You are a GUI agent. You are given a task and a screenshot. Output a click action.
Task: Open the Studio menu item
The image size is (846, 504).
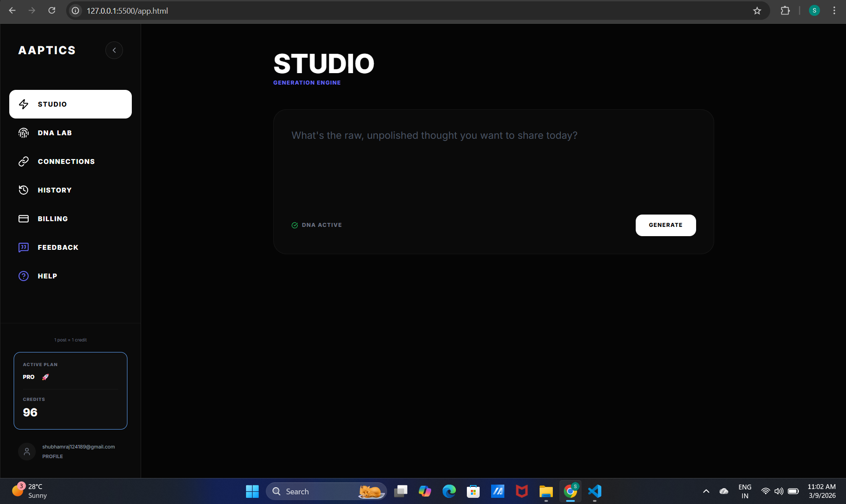(x=71, y=104)
